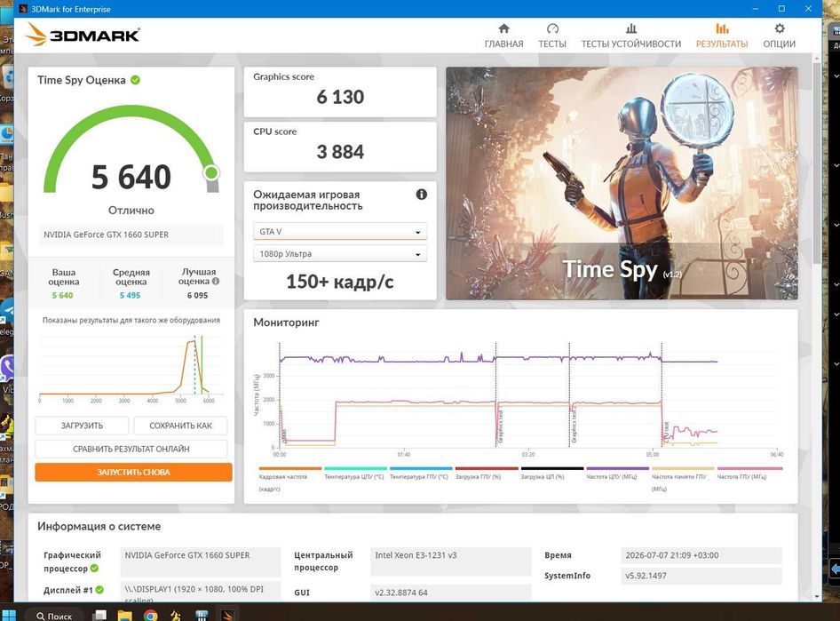Click the Time Spy artwork thumbnail

pyautogui.click(x=622, y=183)
